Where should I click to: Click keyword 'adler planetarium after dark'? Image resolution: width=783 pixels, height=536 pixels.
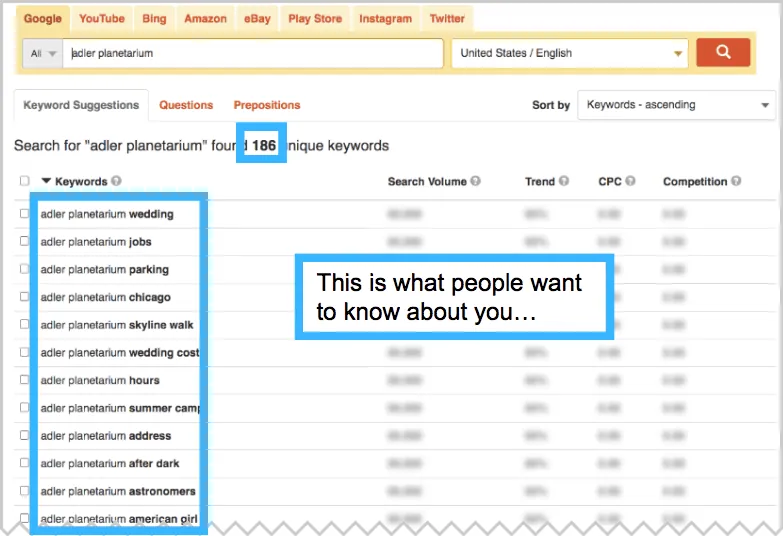110,464
